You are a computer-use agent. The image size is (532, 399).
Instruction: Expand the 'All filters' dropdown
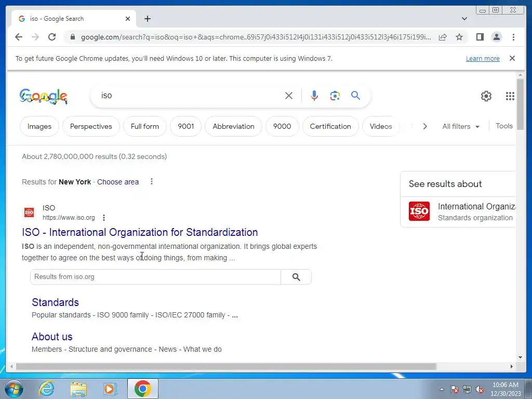point(461,126)
